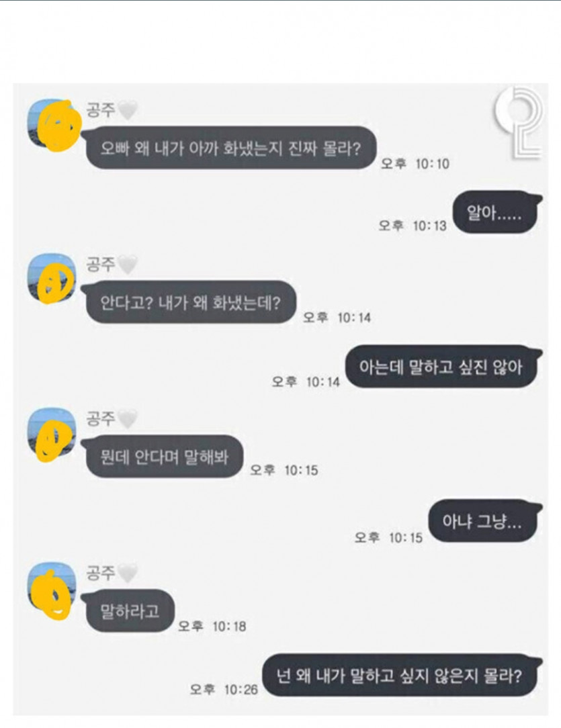Image resolution: width=561 pixels, height=728 pixels.
Task: Select message '오빠 왜 내가 아까 화냈는지 진짜 몰라?'
Action: [229, 148]
